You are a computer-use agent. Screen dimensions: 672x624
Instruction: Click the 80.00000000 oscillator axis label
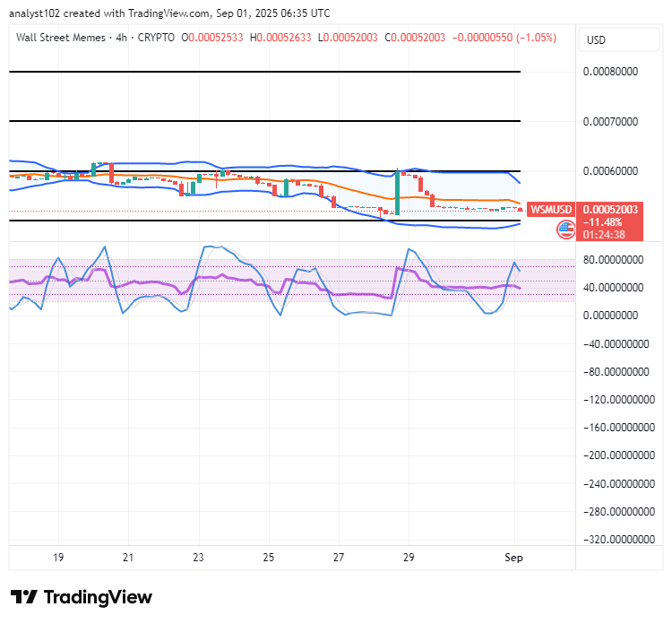[x=613, y=259]
